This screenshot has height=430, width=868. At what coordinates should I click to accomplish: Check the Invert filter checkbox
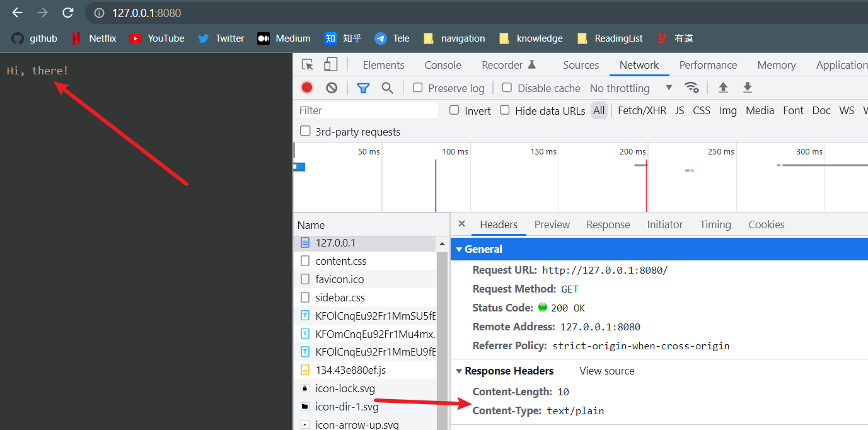click(x=454, y=110)
